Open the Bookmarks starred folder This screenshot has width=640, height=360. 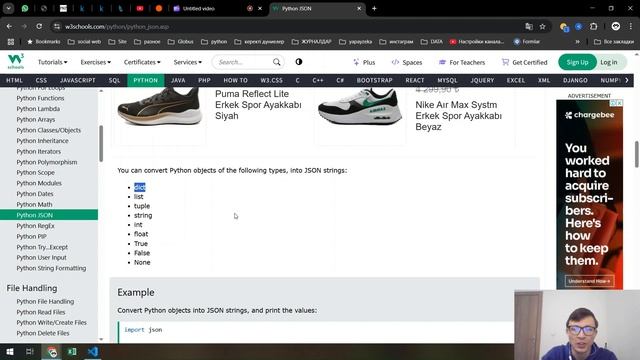(44, 42)
